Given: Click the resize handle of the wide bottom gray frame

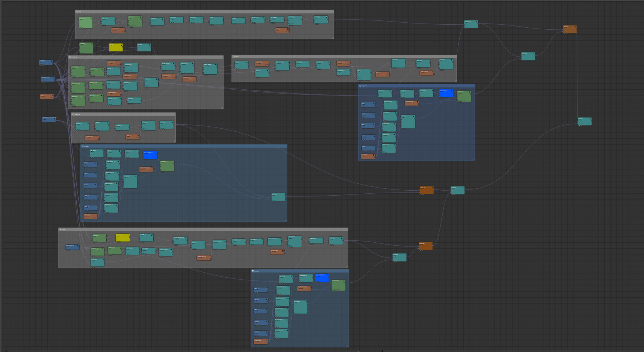Looking at the screenshot, I should (x=347, y=267).
